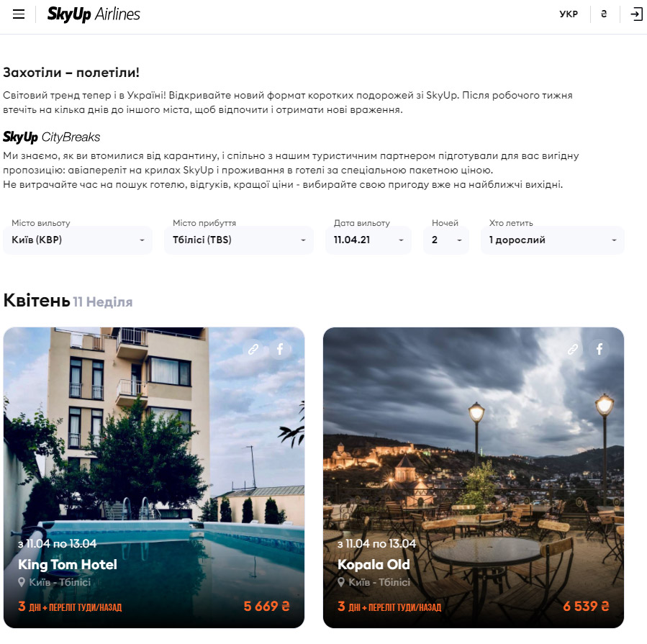Image resolution: width=647 pixels, height=644 pixels.
Task: Switch language via УКР selector
Action: (x=569, y=14)
